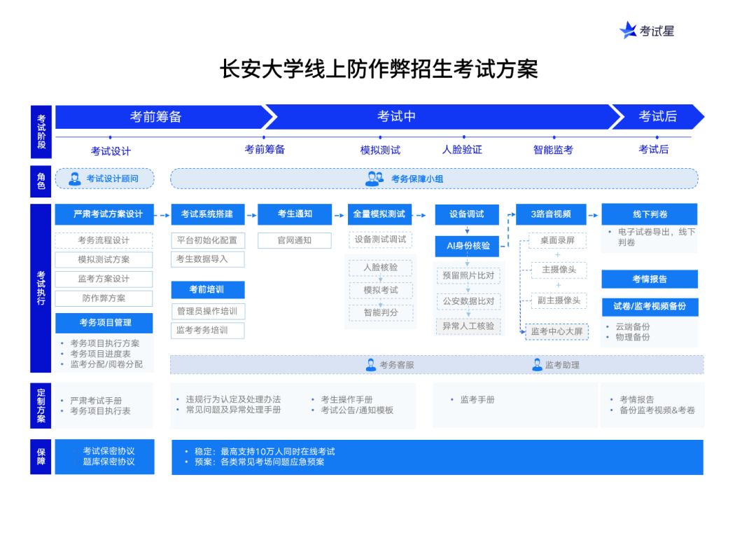
Task: Click the text 考试保密协议
Action: tap(108, 451)
